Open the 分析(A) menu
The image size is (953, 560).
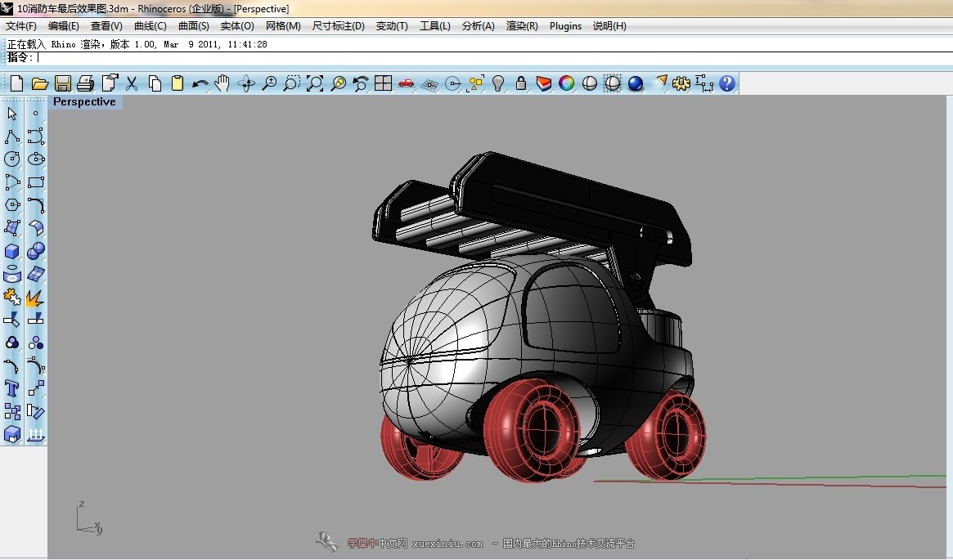(x=479, y=26)
